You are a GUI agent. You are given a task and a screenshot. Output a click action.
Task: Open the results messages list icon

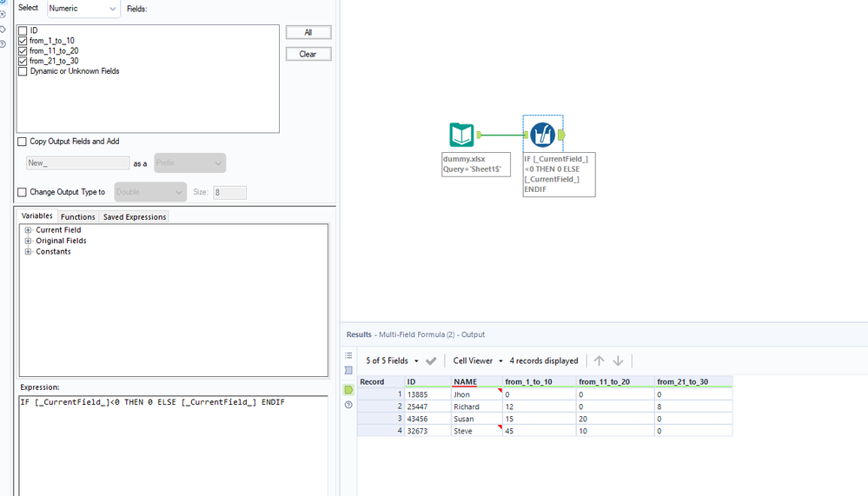348,355
